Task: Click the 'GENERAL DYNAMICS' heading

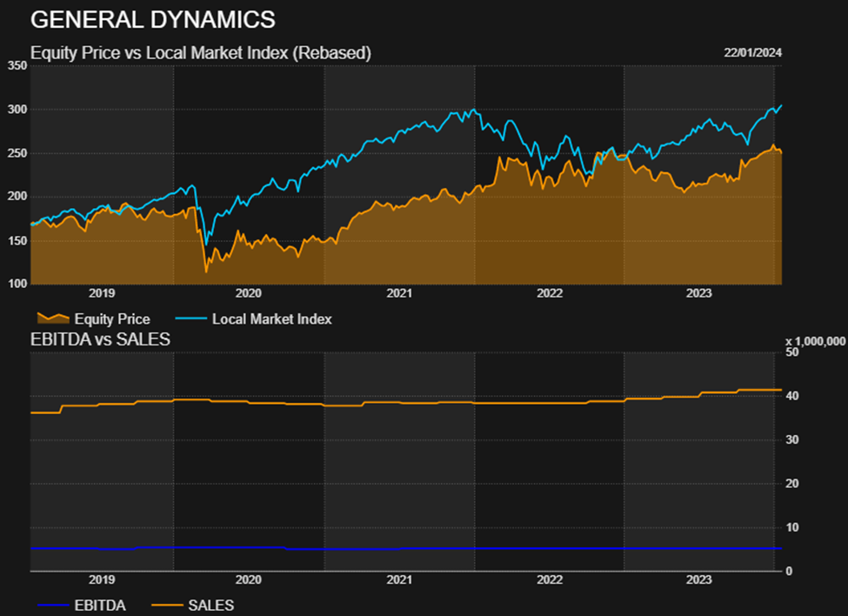Action: [x=153, y=19]
